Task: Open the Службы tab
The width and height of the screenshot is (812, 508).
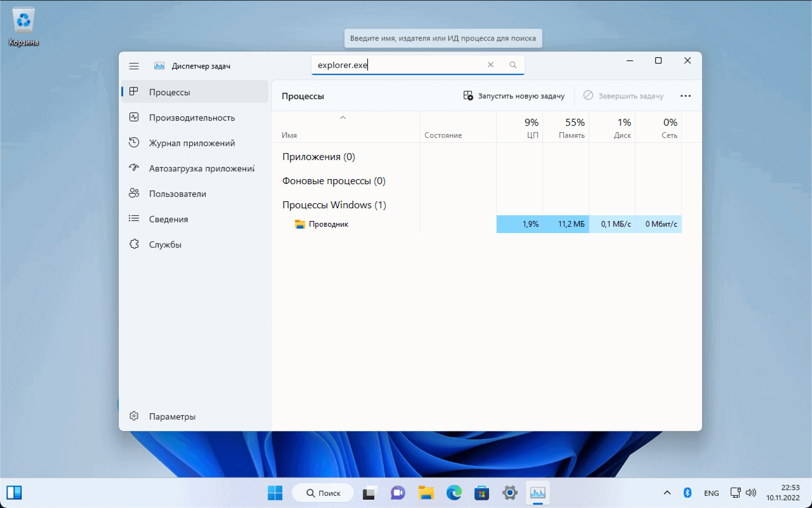Action: pos(195,244)
